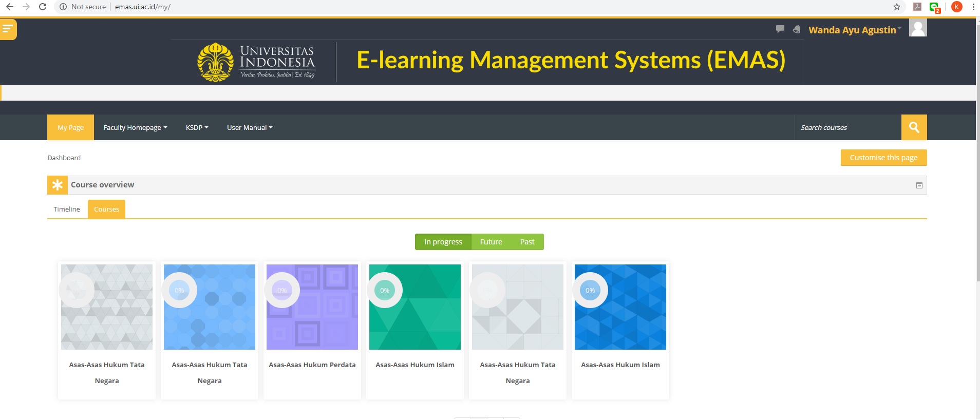Image resolution: width=980 pixels, height=419 pixels.
Task: Open the Wanda Ayu Agustin user menu
Action: [854, 30]
